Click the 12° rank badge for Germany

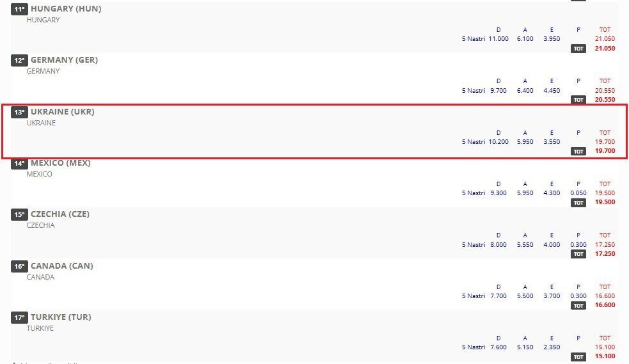tap(19, 61)
